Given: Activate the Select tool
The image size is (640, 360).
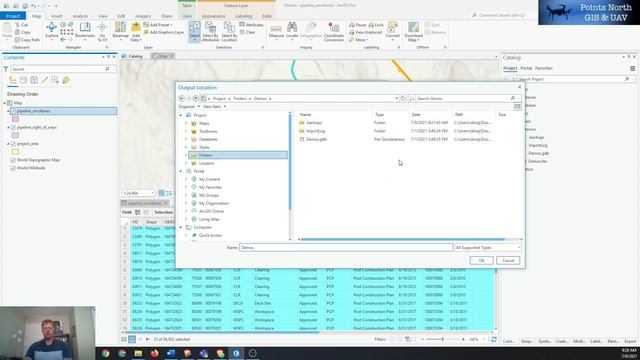Looking at the screenshot, I should (x=195, y=31).
